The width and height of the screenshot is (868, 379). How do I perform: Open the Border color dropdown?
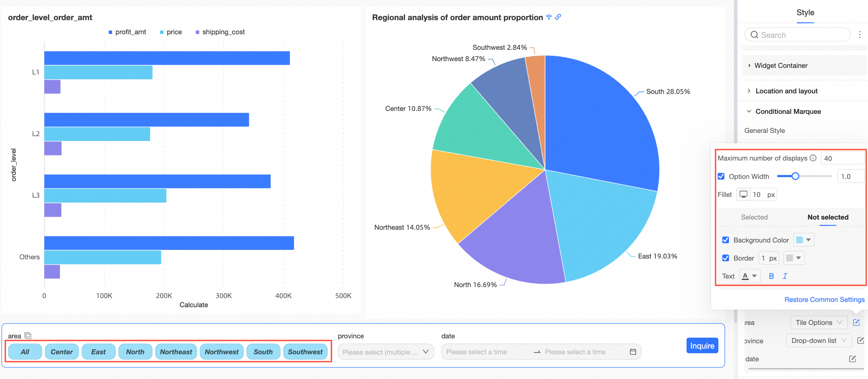(x=794, y=258)
